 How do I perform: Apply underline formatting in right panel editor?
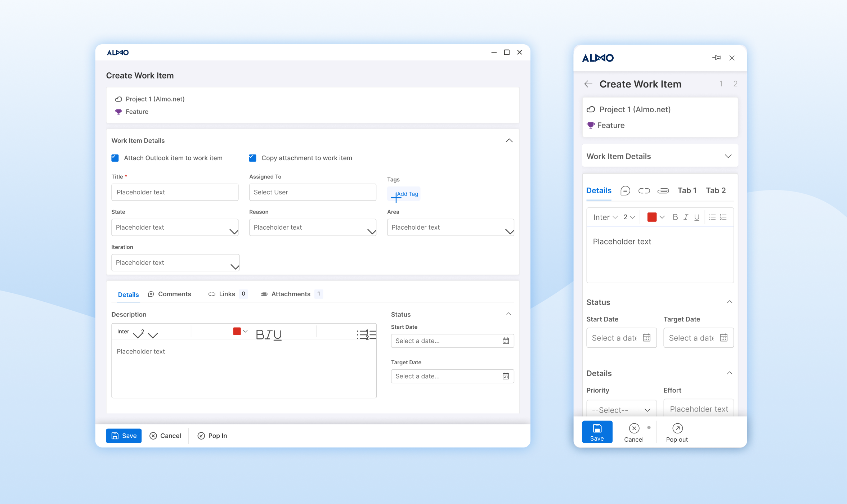tap(697, 217)
